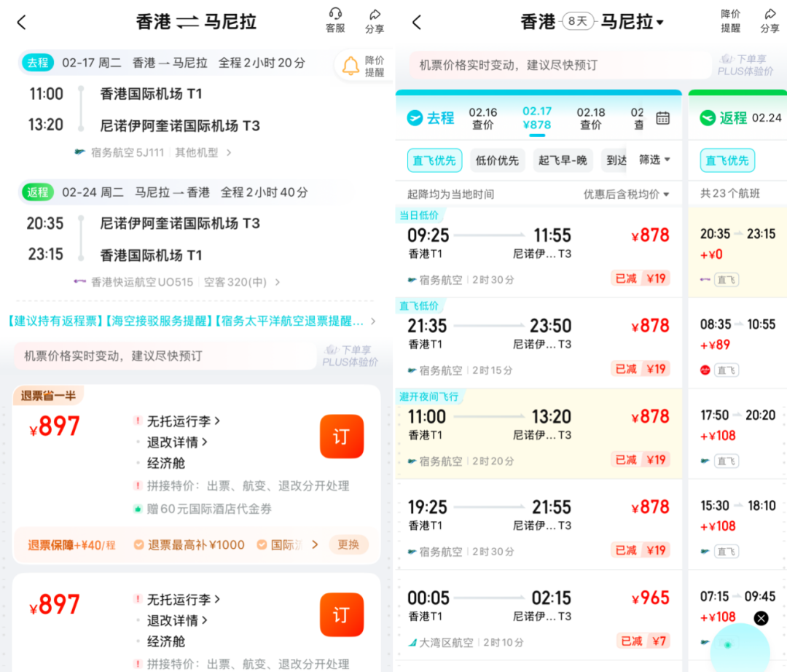Image resolution: width=787 pixels, height=672 pixels.
Task: Toggle 起飞早-晚 sort option
Action: 563,160
